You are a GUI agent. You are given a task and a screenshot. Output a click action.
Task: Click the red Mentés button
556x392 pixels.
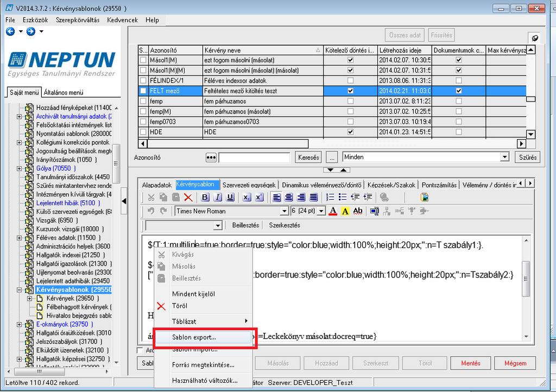pos(471,363)
